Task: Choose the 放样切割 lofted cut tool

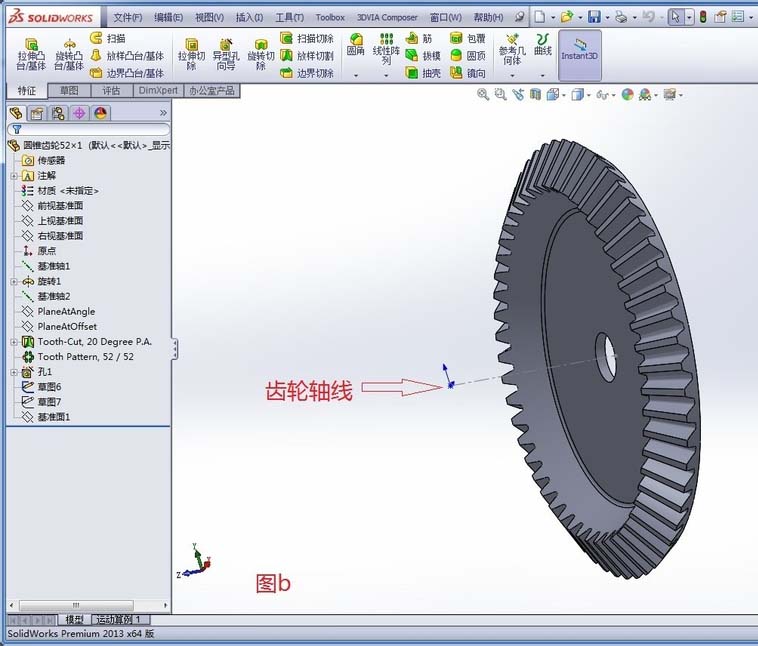Action: (x=307, y=56)
